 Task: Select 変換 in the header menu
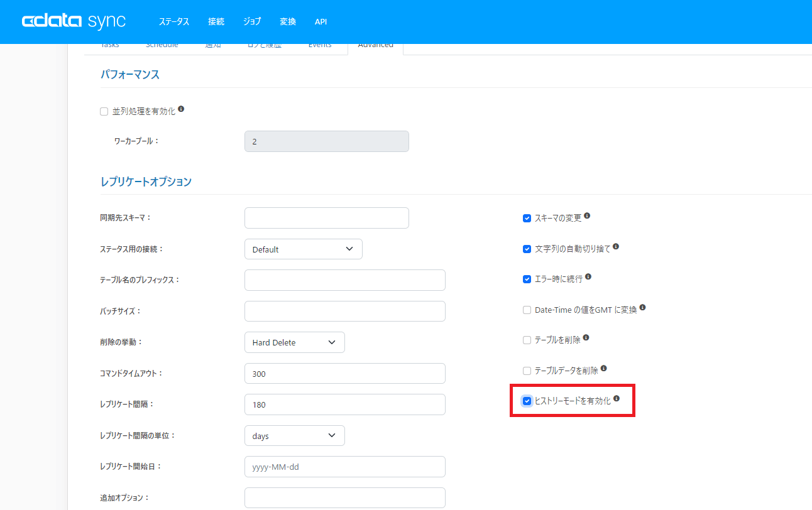[x=288, y=21]
